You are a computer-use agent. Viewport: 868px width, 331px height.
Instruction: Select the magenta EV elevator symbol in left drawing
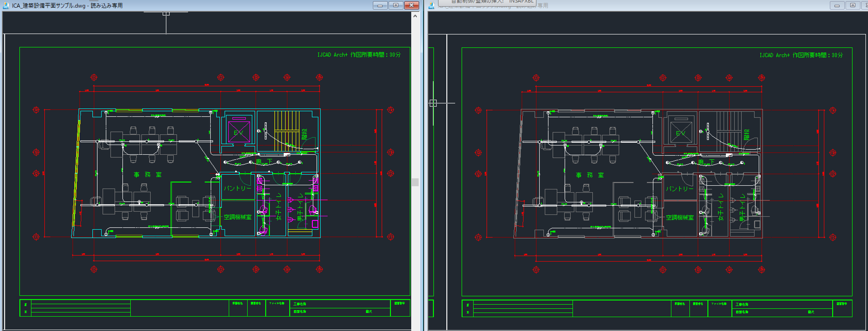239,132
